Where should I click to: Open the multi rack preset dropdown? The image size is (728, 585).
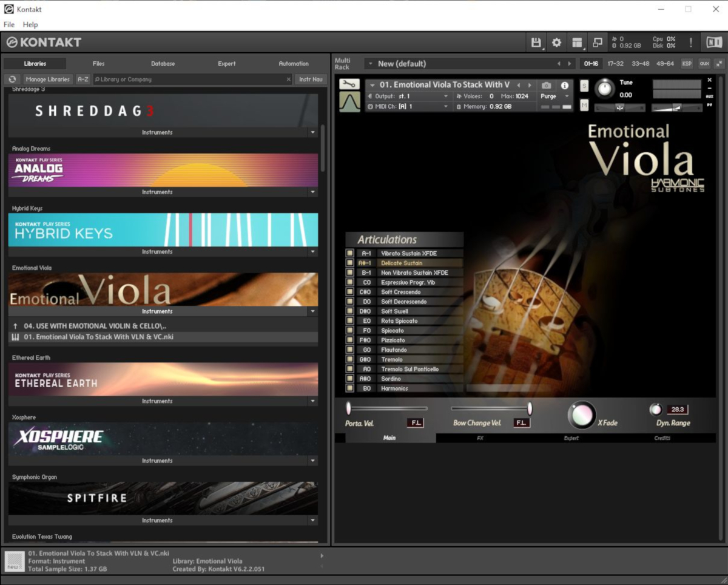[x=369, y=64]
